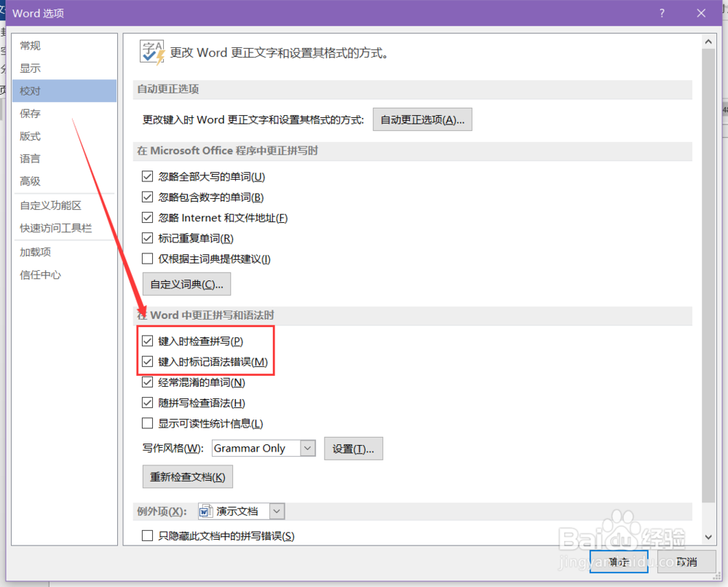
Task: Uncheck 键入时检查拼写(P)
Action: 147,341
